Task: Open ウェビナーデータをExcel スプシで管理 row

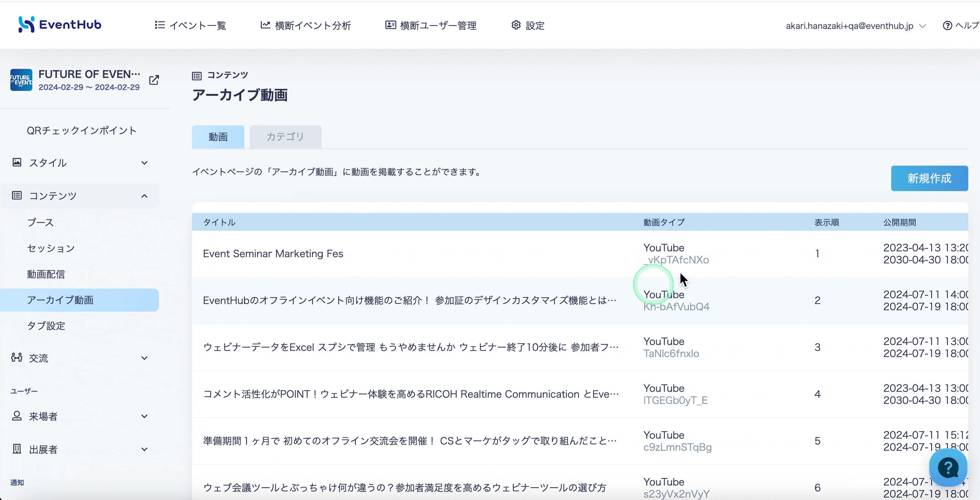Action: [580, 347]
